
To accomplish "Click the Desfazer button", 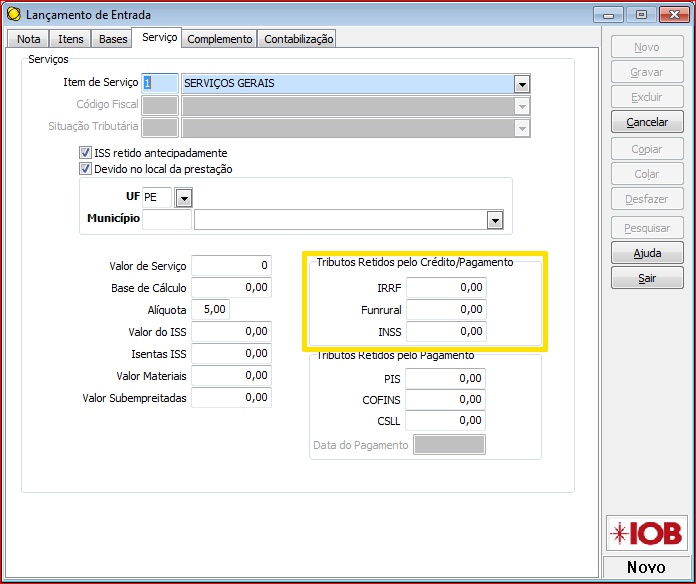I will coord(647,199).
